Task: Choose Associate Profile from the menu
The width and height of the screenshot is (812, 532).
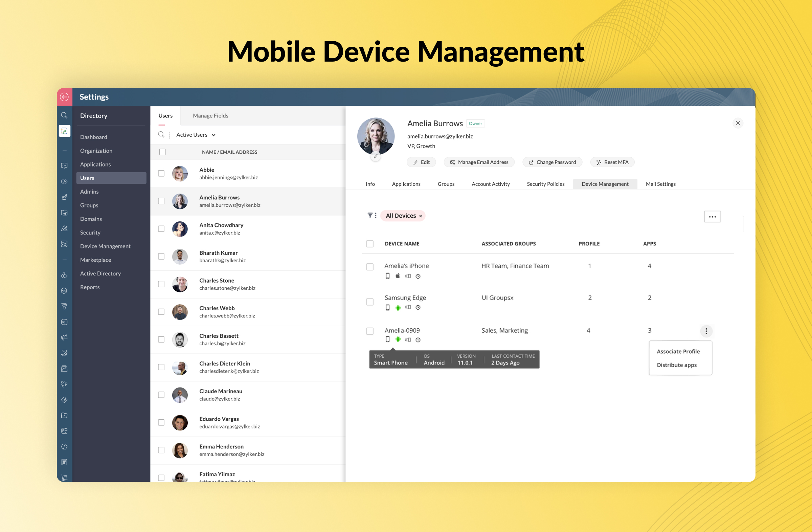Action: [678, 352]
